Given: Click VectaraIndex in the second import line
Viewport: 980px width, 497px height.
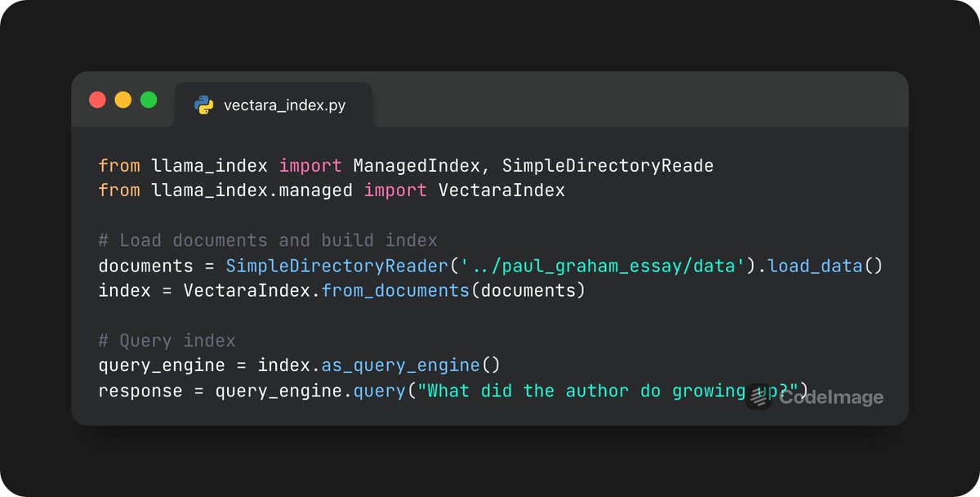Looking at the screenshot, I should tap(501, 190).
